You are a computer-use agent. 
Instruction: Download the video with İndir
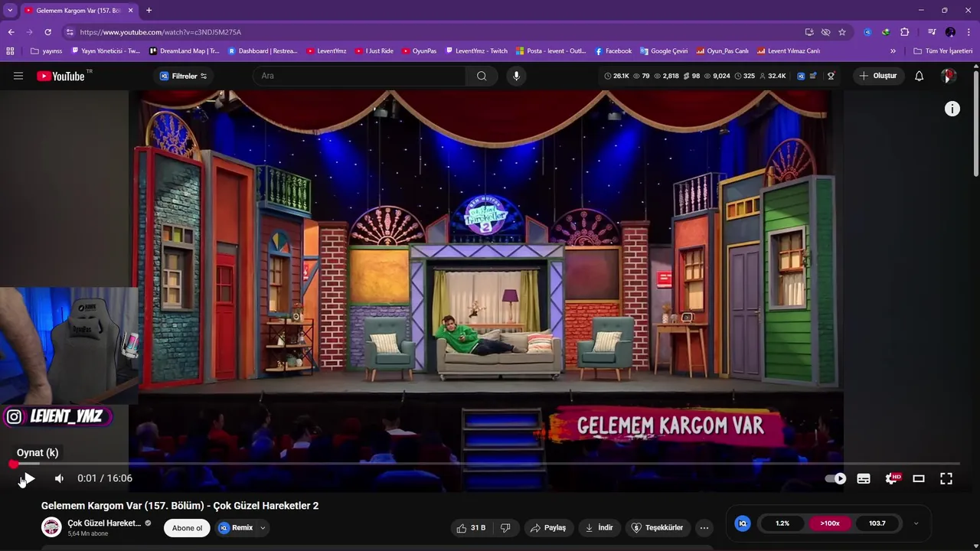coord(599,528)
